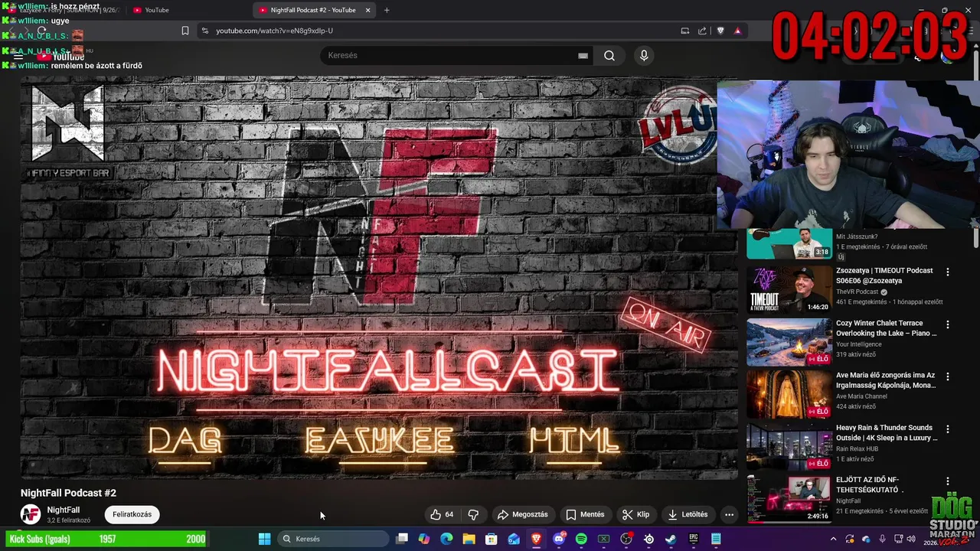Click the YouTube search magnifier button
This screenshot has width=980, height=551.
click(x=609, y=55)
